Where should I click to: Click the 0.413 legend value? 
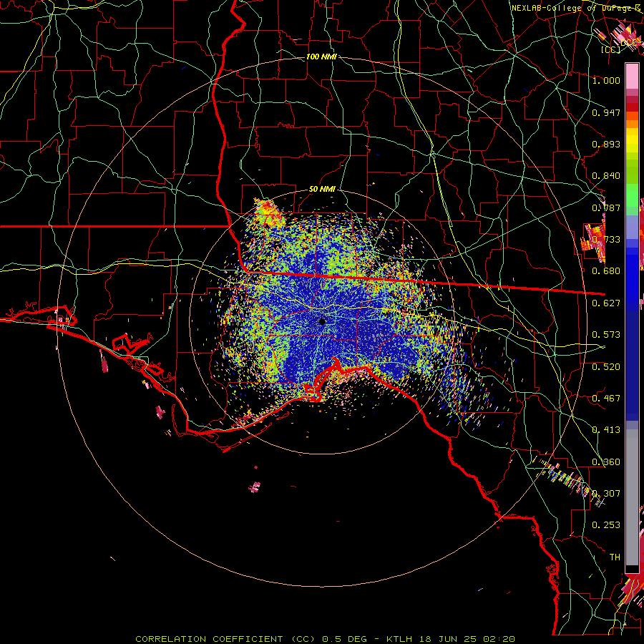point(606,429)
